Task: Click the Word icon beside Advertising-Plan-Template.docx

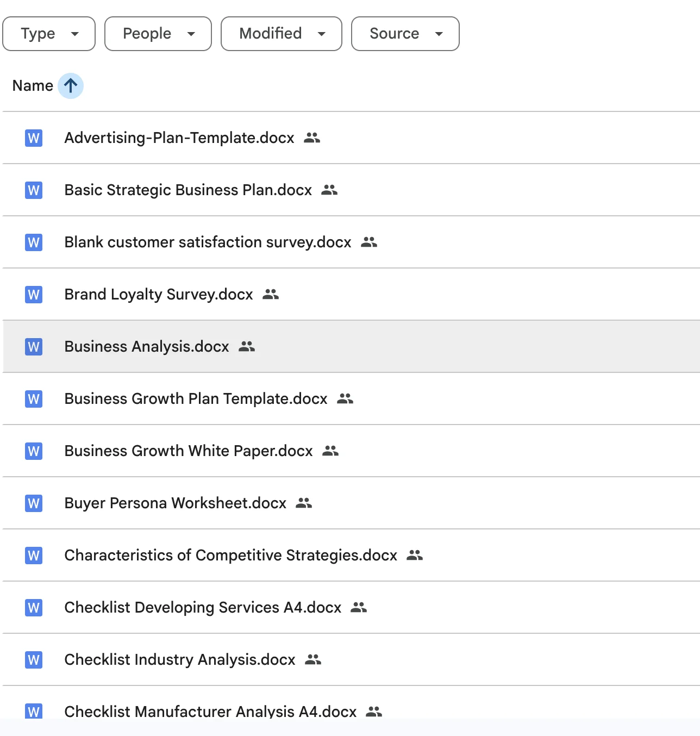Action: (34, 138)
